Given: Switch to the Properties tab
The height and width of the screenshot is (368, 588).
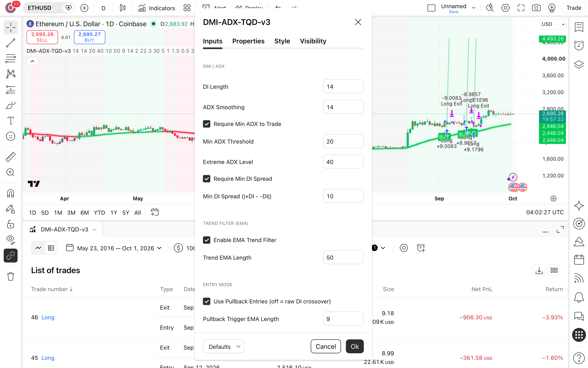Looking at the screenshot, I should [x=248, y=41].
